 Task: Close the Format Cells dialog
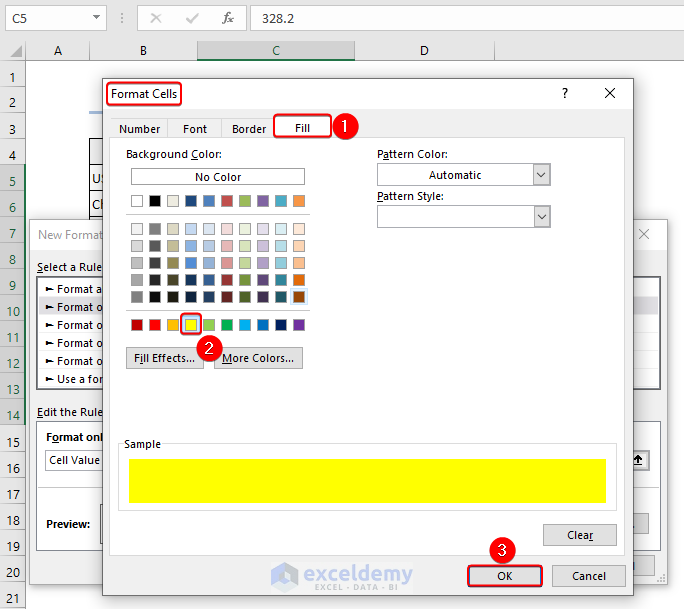pyautogui.click(x=610, y=93)
